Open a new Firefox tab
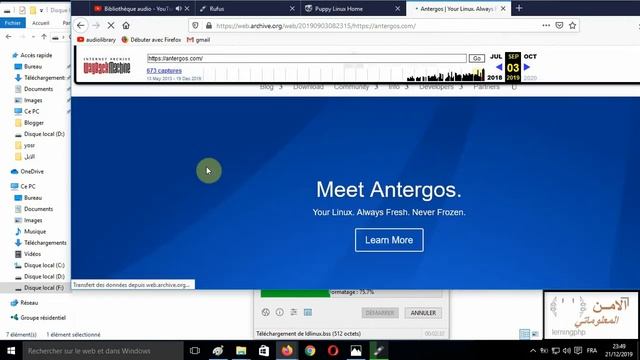 519,8
